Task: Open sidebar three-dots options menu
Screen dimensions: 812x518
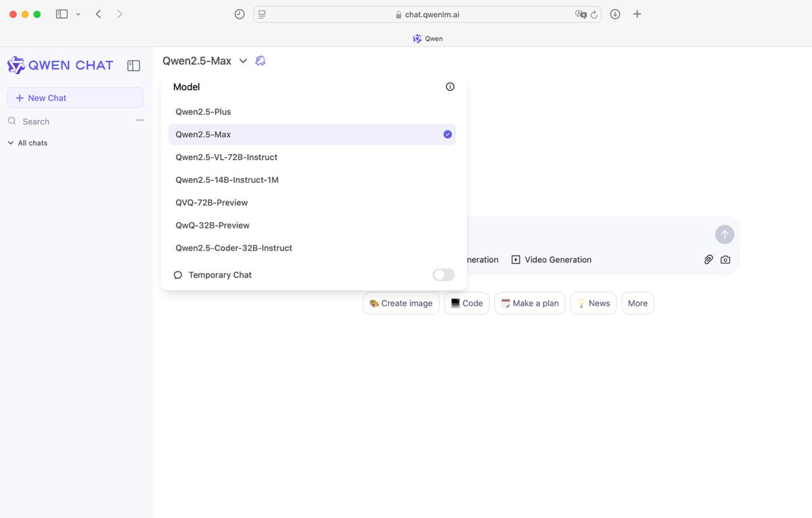Action: (140, 121)
